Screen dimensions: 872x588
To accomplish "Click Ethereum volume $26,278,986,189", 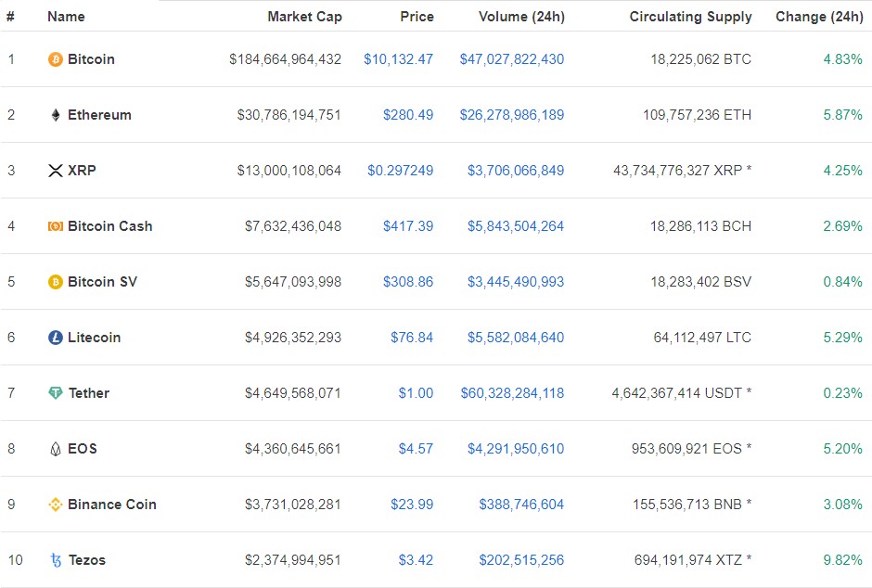I will [x=512, y=114].
